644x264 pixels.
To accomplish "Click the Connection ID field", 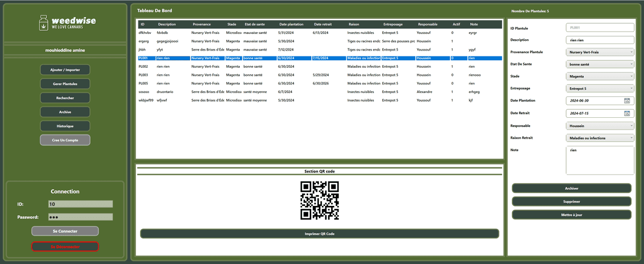I will tap(80, 204).
